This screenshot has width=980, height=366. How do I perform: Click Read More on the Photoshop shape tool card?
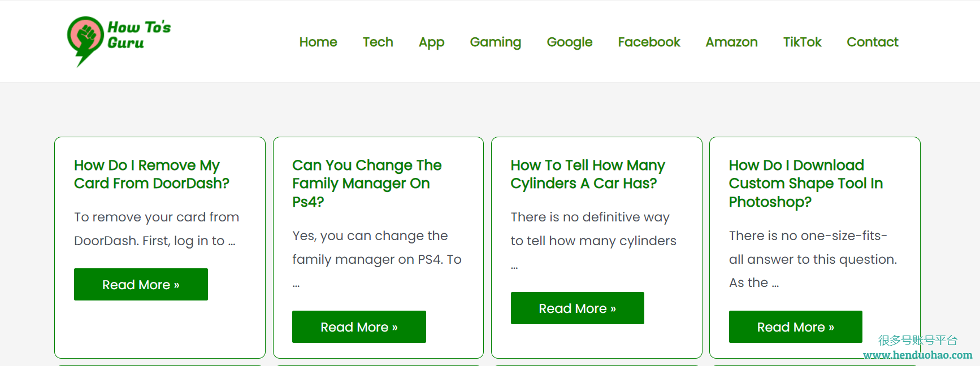(795, 326)
